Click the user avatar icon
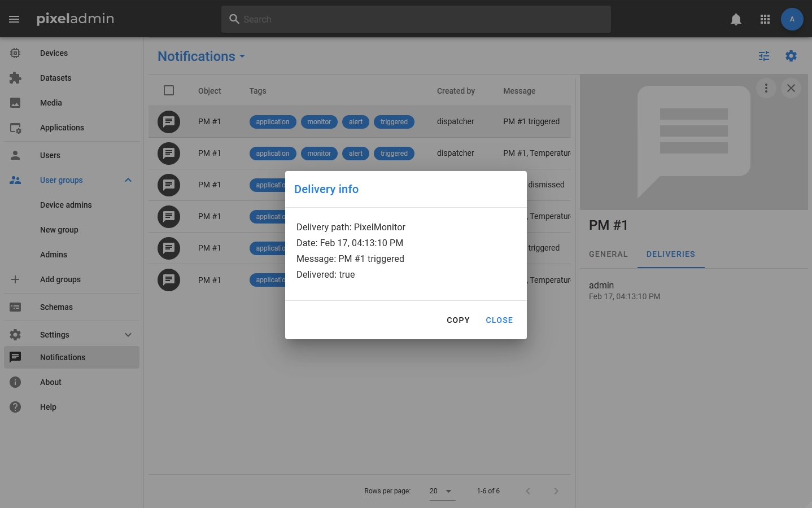This screenshot has width=812, height=508. (792, 19)
